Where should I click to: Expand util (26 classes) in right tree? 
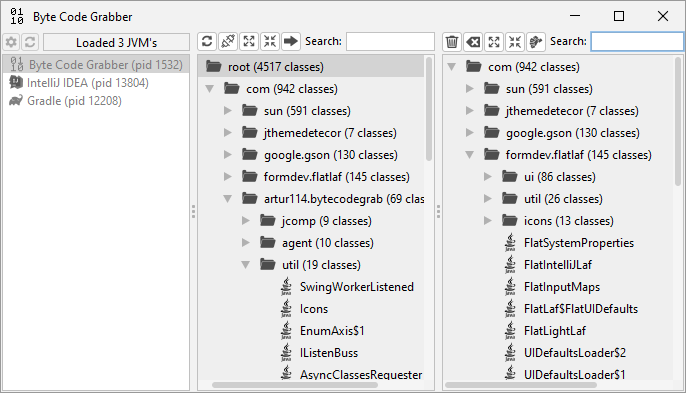click(x=488, y=199)
